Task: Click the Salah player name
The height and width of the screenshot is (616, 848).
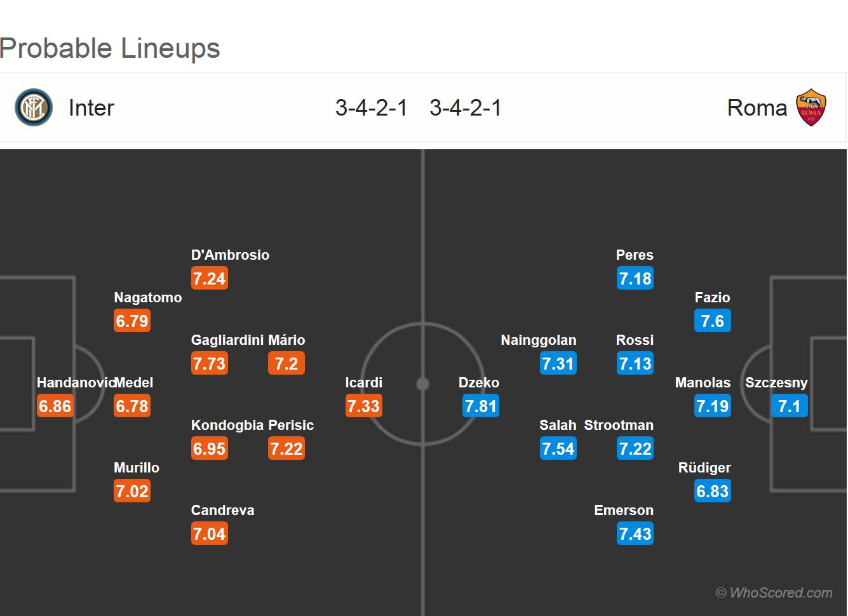Action: pyautogui.click(x=558, y=425)
